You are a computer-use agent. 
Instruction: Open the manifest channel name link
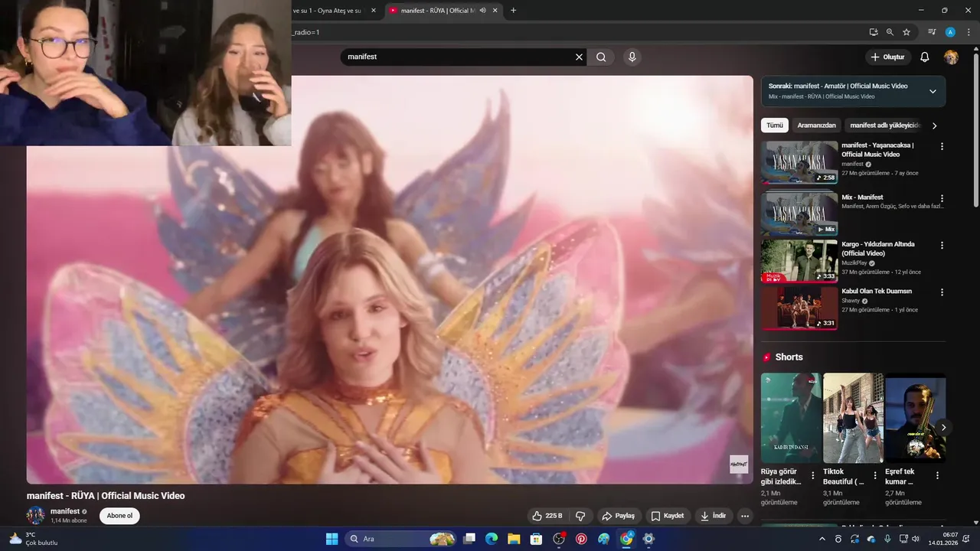(65, 511)
